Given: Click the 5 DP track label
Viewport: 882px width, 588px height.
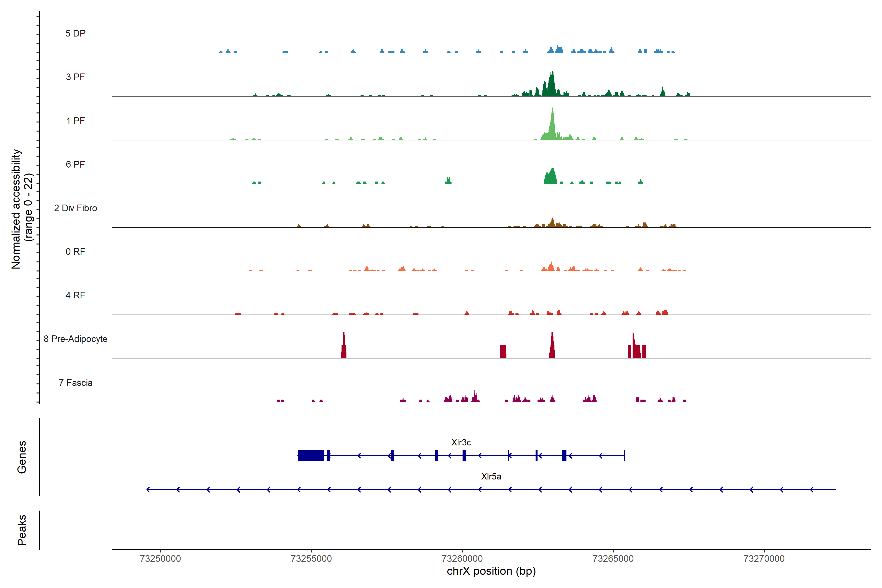Looking at the screenshot, I should tap(75, 33).
